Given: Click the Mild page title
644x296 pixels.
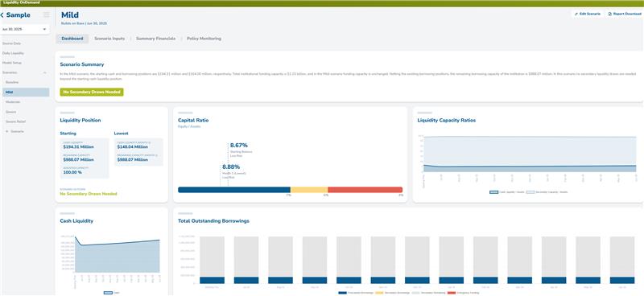Looking at the screenshot, I should coord(70,15).
